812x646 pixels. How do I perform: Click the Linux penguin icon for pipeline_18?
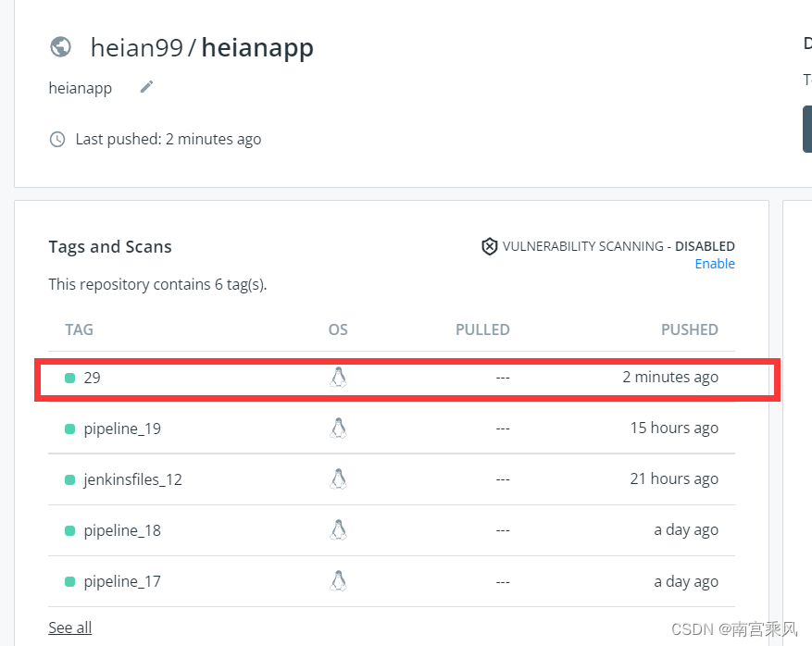338,530
